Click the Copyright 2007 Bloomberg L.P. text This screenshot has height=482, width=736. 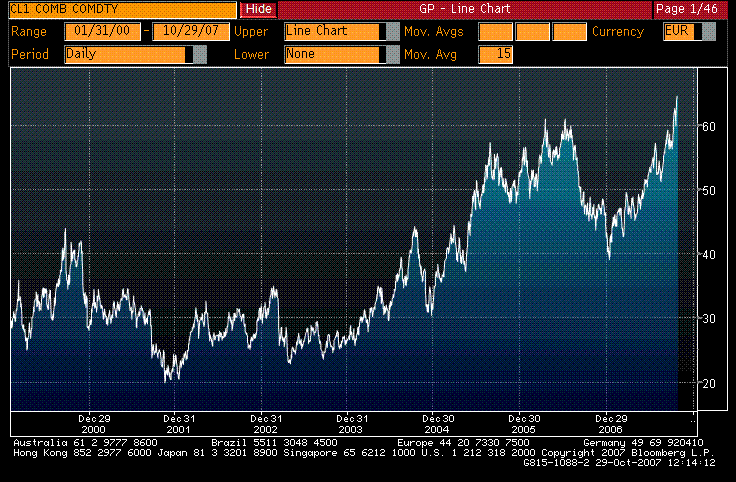[x=628, y=453]
